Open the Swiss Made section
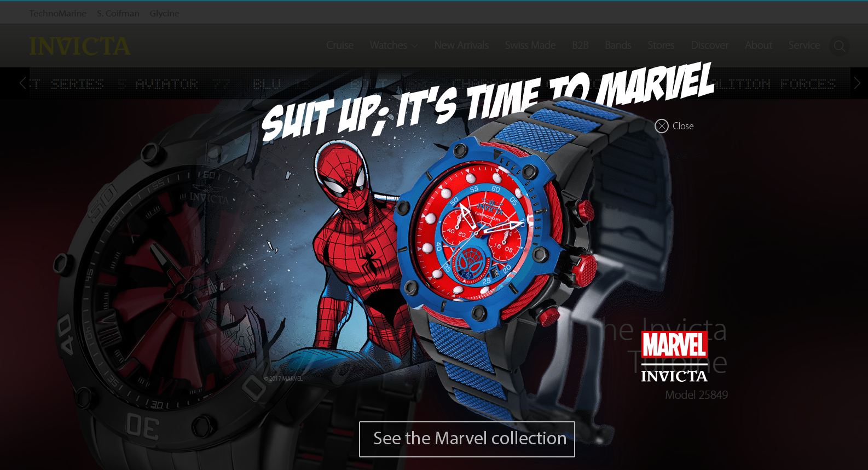Image resolution: width=868 pixels, height=470 pixels. coord(530,45)
